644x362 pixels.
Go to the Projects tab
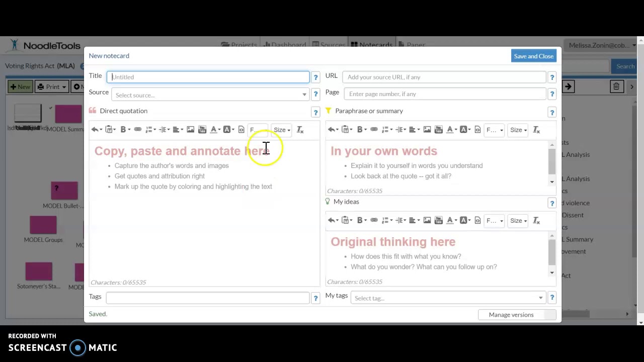(x=239, y=45)
